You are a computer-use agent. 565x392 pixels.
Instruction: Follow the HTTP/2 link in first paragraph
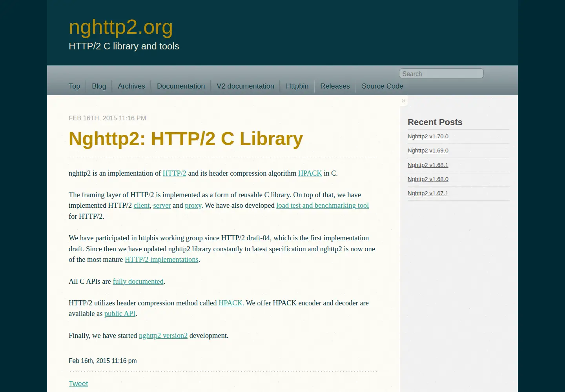174,173
